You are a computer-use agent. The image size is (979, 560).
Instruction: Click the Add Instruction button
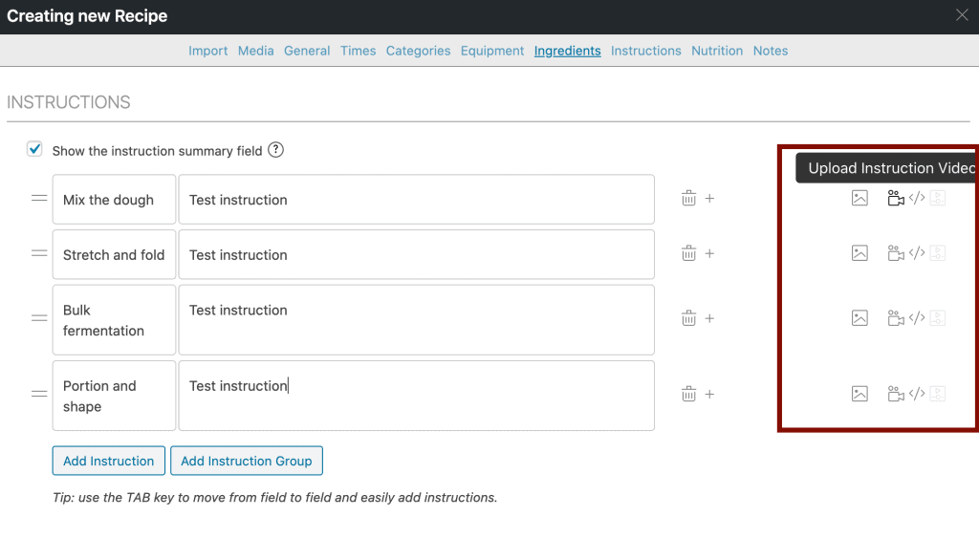coord(109,461)
